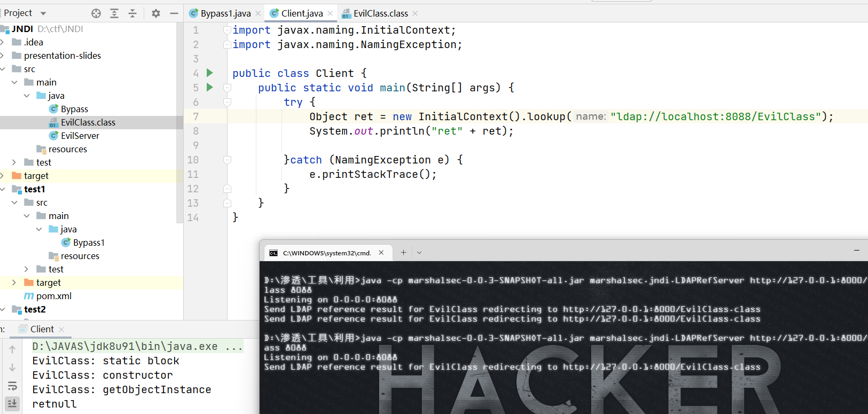Click the Down the stack trace arrow
Image resolution: width=868 pixels, height=414 pixels.
pos(12,368)
